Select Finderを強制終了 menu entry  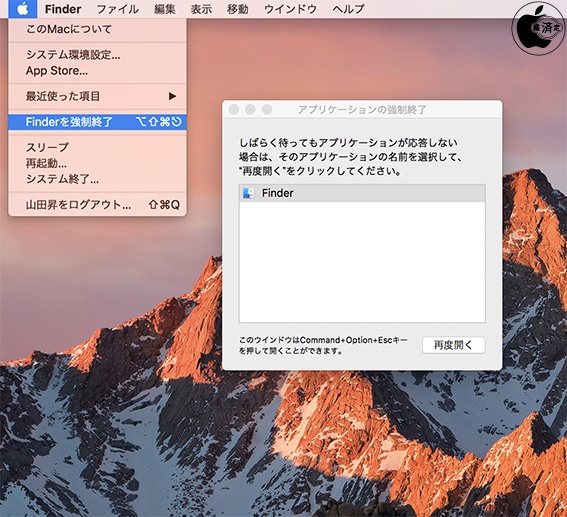point(97,122)
